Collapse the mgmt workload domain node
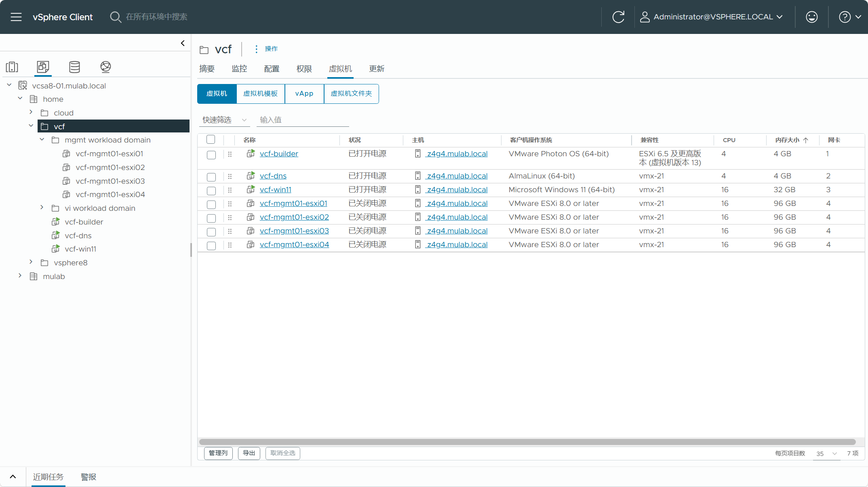Image resolution: width=868 pixels, height=487 pixels. coord(42,139)
